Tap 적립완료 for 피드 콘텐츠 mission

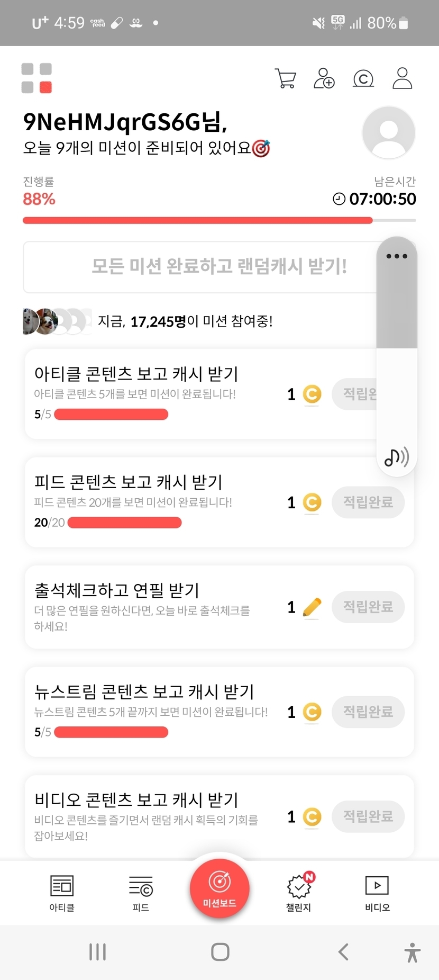(x=368, y=502)
